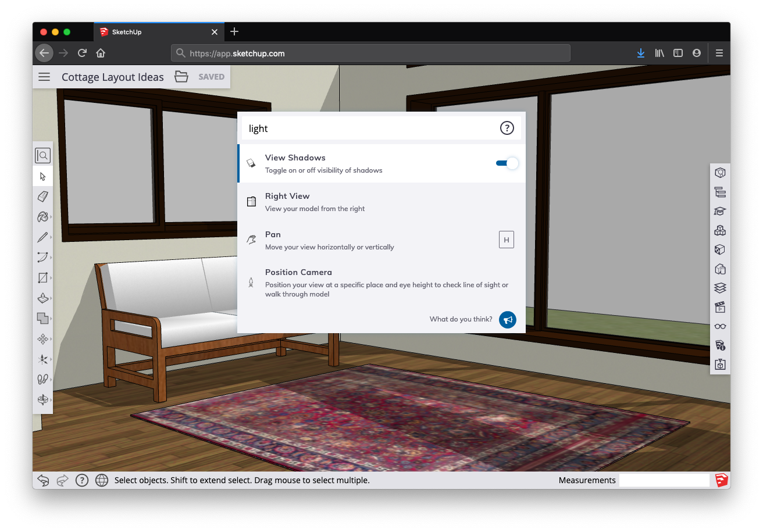Image resolution: width=763 pixels, height=532 pixels.
Task: Open the Materials panel
Action: point(720,249)
